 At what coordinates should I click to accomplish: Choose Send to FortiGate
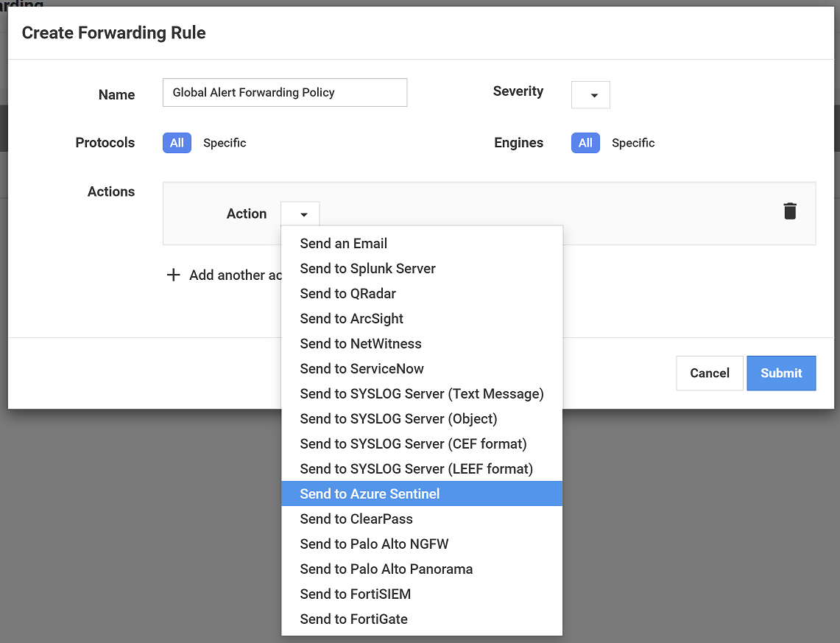click(x=354, y=619)
